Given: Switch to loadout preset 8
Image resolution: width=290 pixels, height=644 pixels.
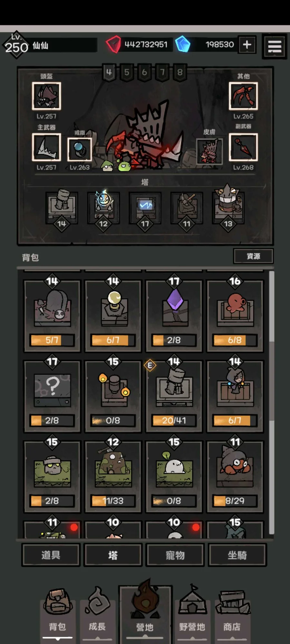Looking at the screenshot, I should coord(180,72).
